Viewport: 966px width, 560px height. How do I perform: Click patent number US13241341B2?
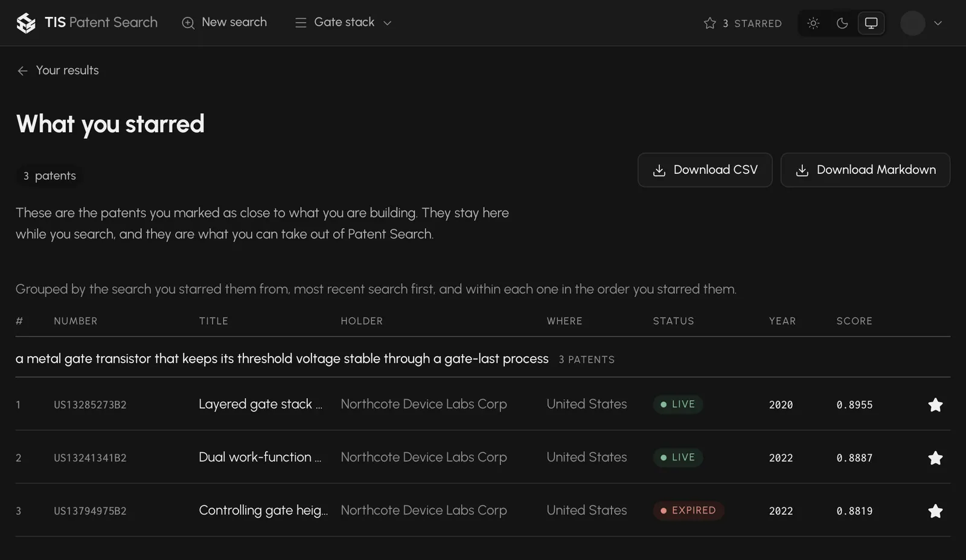coord(90,458)
